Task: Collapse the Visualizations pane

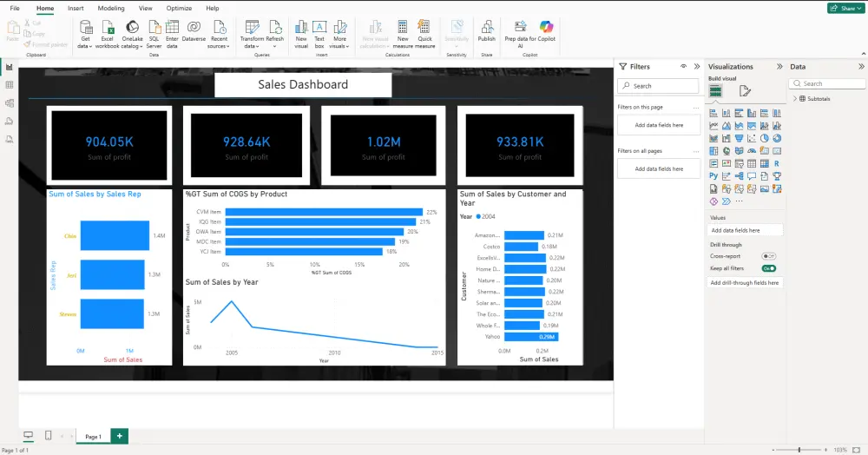Action: 779,66
